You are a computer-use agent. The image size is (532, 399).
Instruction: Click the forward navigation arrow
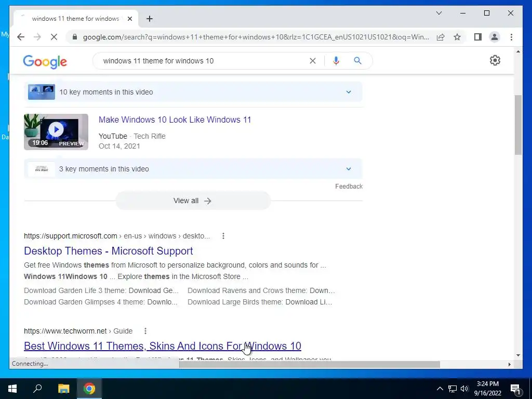[37, 37]
